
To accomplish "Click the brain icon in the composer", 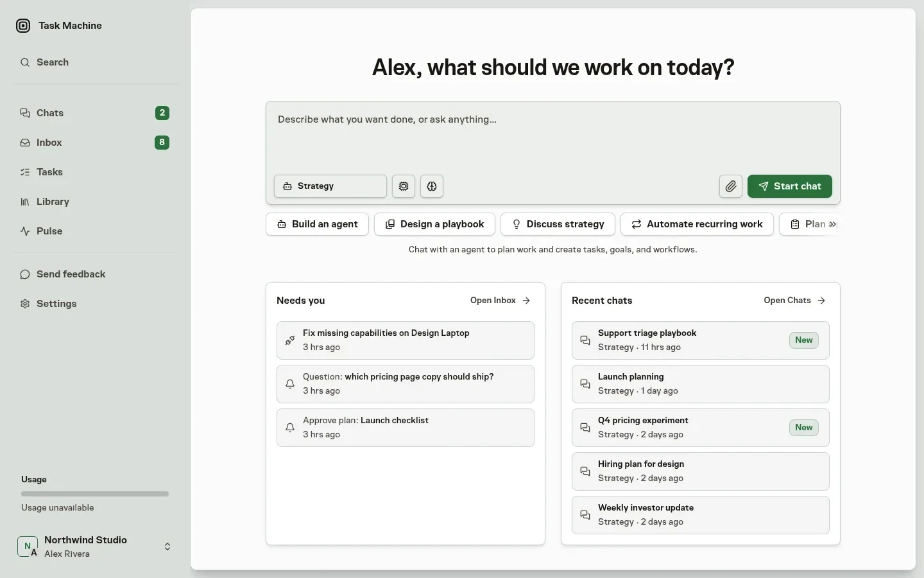I will (x=432, y=186).
